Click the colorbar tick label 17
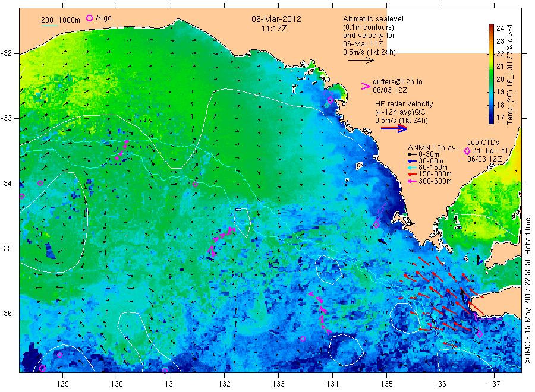This screenshot has width=535, height=392. coord(500,117)
